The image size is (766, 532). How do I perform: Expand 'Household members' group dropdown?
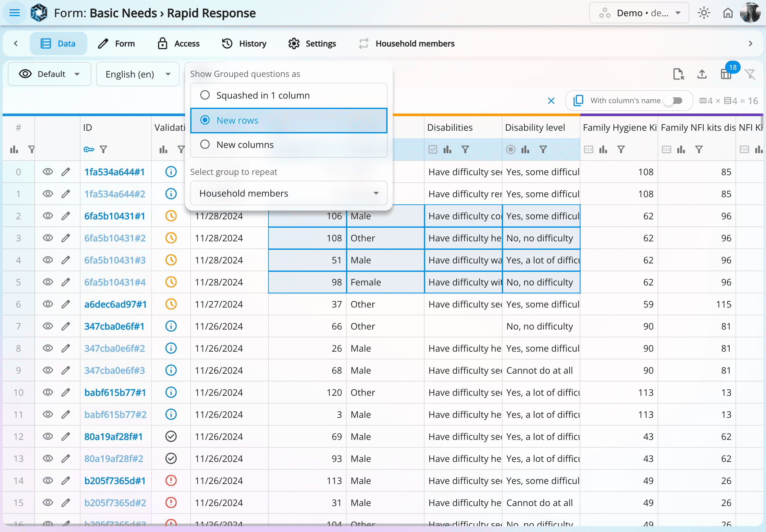[288, 193]
